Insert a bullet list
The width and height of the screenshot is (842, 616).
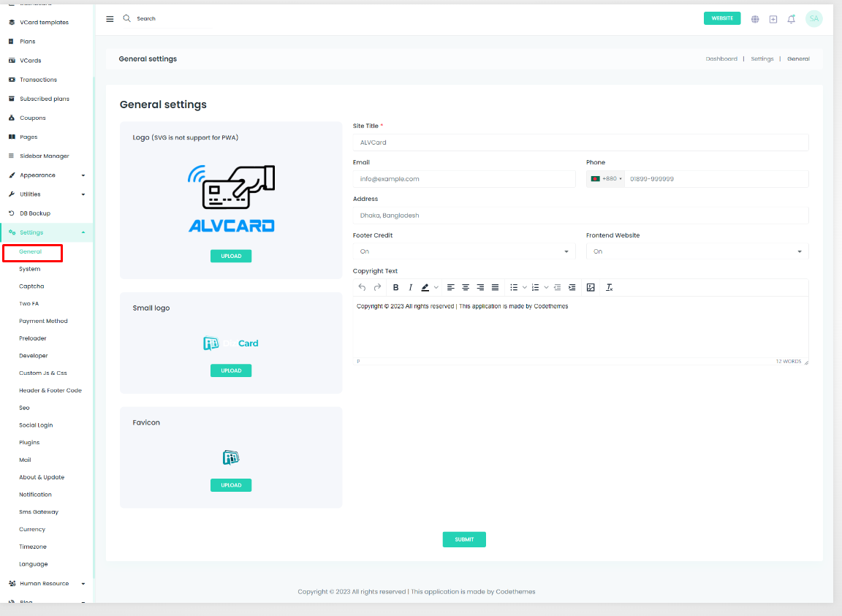(x=514, y=287)
